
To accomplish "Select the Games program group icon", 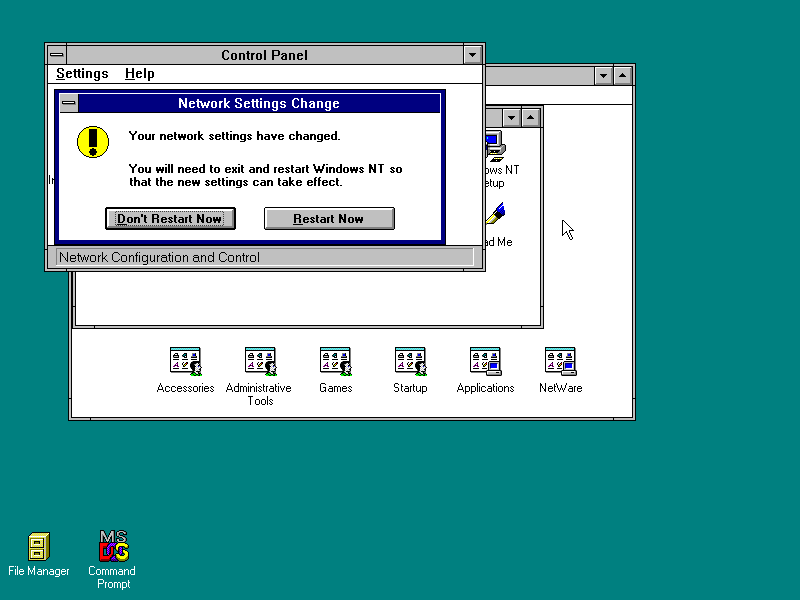I will click(335, 361).
